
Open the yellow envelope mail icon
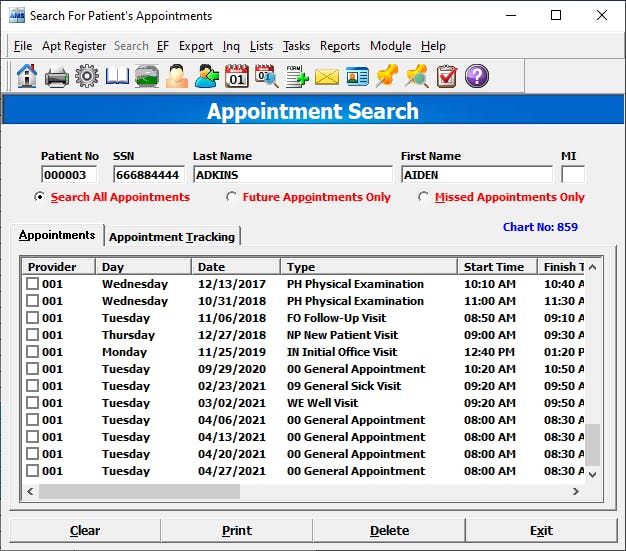tap(327, 77)
